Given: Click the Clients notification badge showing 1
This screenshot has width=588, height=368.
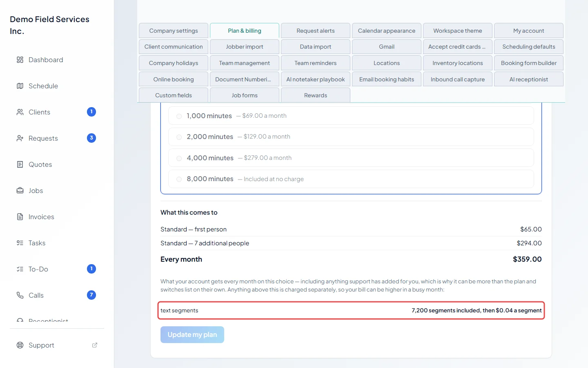Looking at the screenshot, I should pos(91,112).
